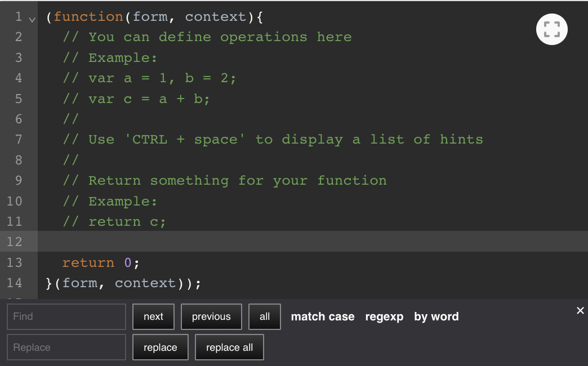This screenshot has width=588, height=366.
Task: Click comment 'var a = 1, b = 2;'
Action: [x=150, y=78]
